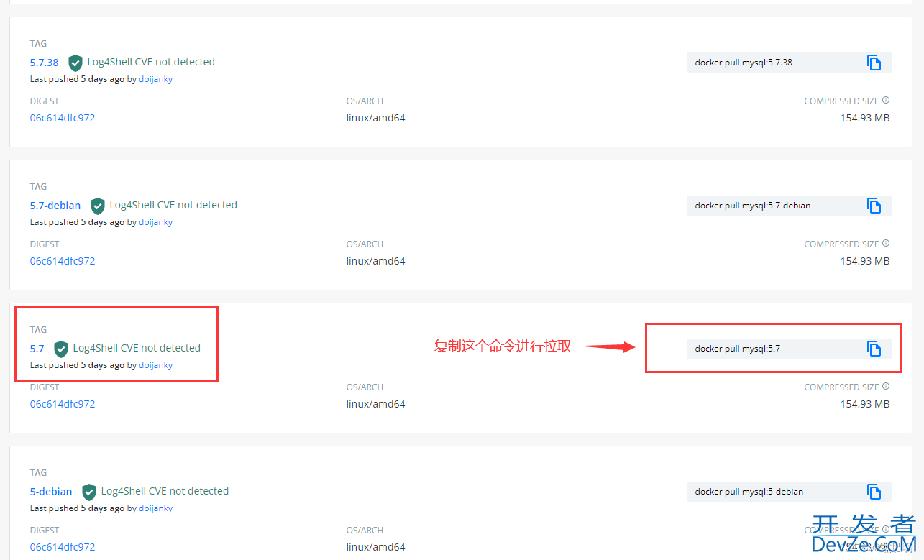This screenshot has width=924, height=560.
Task: Open the 5-debian tag link
Action: 51,492
